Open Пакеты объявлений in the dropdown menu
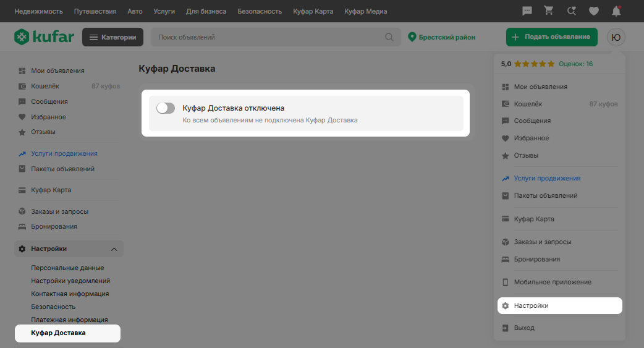 tap(546, 195)
